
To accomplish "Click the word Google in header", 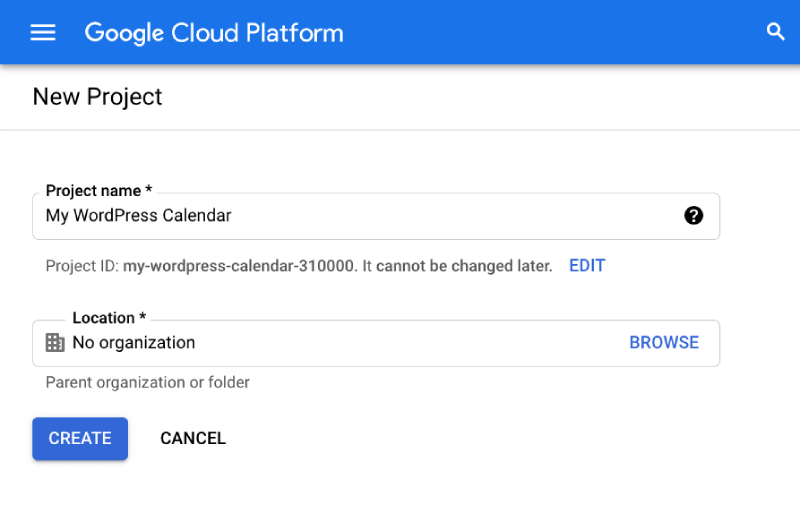I will (x=124, y=33).
